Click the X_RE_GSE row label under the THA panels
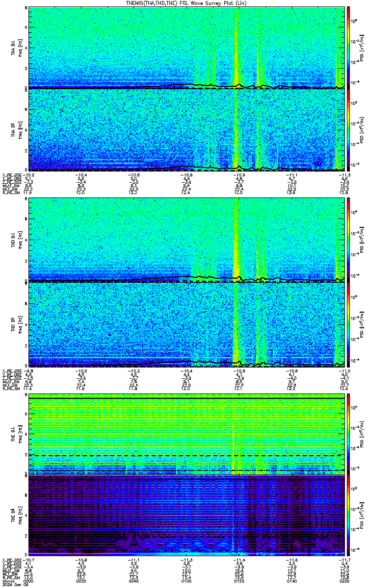 [x=12, y=174]
